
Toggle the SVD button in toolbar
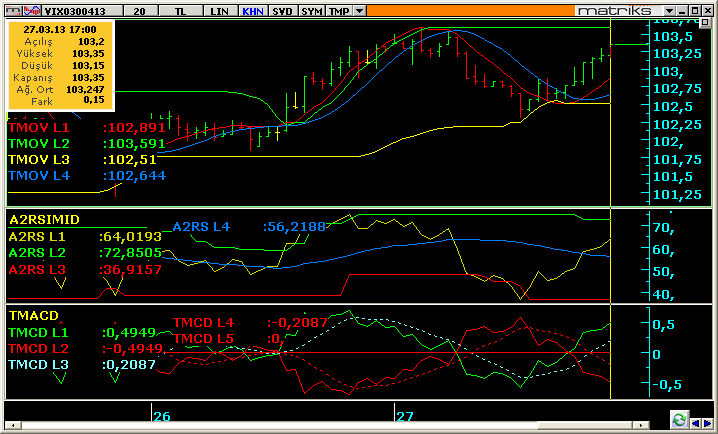point(283,9)
